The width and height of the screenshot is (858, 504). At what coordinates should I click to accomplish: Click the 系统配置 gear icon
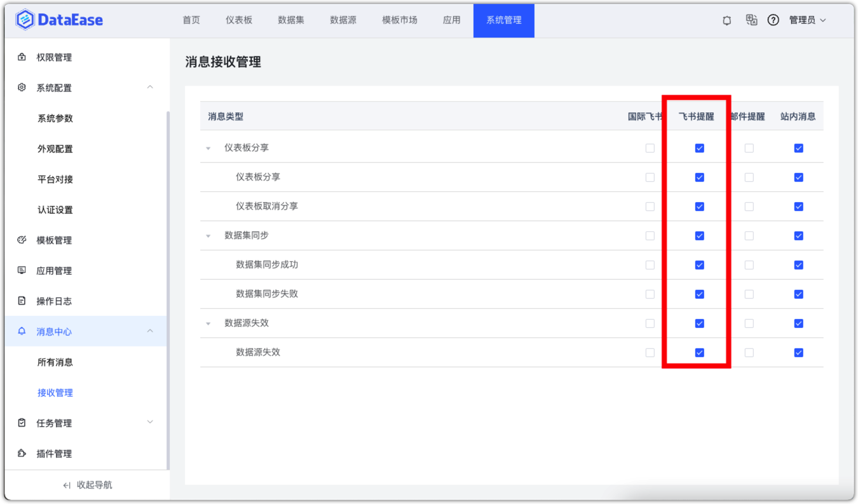(22, 88)
